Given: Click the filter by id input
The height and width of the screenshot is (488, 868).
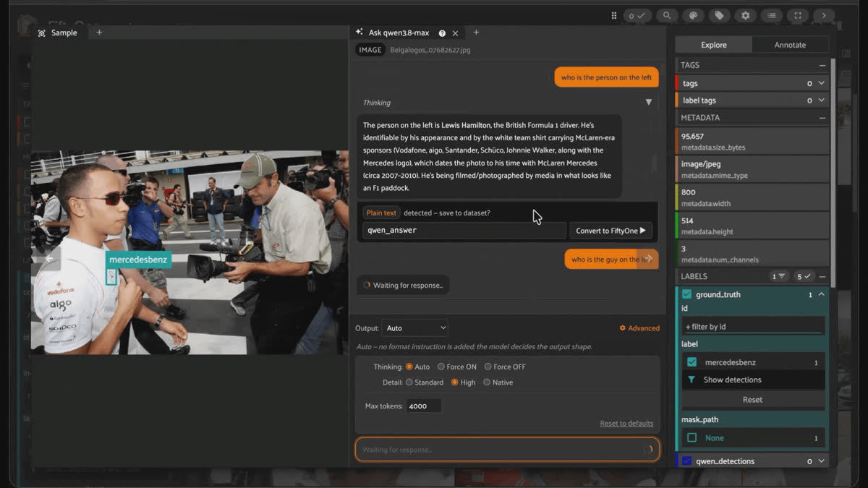Looking at the screenshot, I should pos(753,326).
